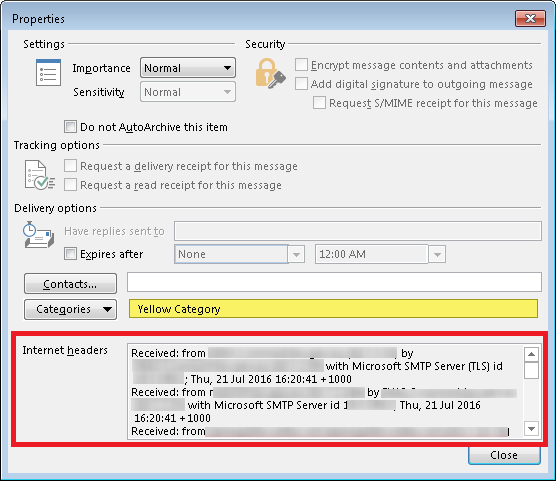
Task: Enable the Expires after checkbox
Action: point(70,254)
